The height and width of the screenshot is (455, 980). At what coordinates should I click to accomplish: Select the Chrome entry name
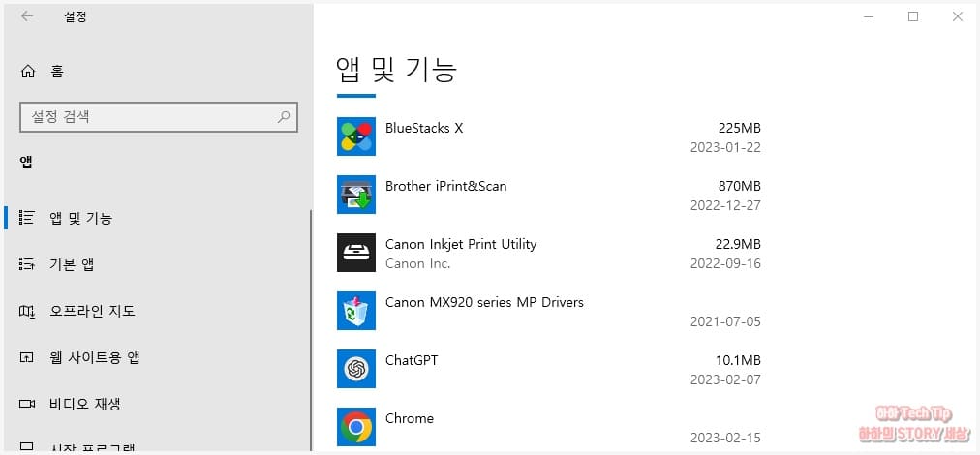tap(410, 419)
